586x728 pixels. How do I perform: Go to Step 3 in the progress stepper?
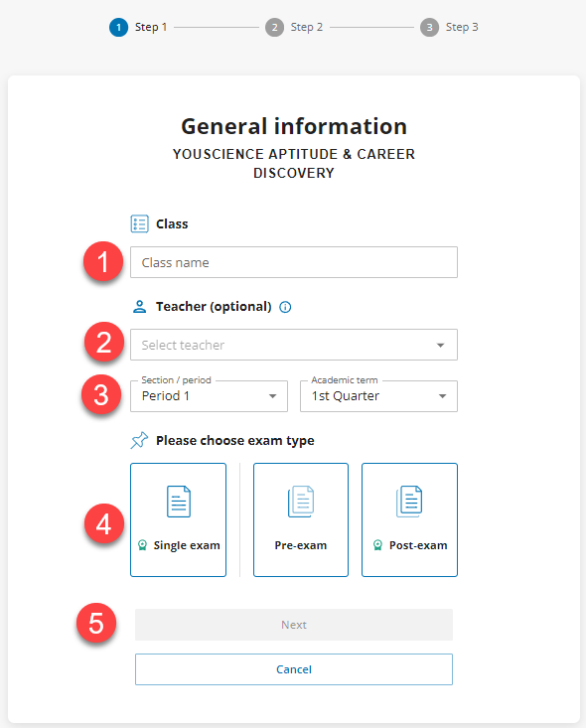point(449,28)
